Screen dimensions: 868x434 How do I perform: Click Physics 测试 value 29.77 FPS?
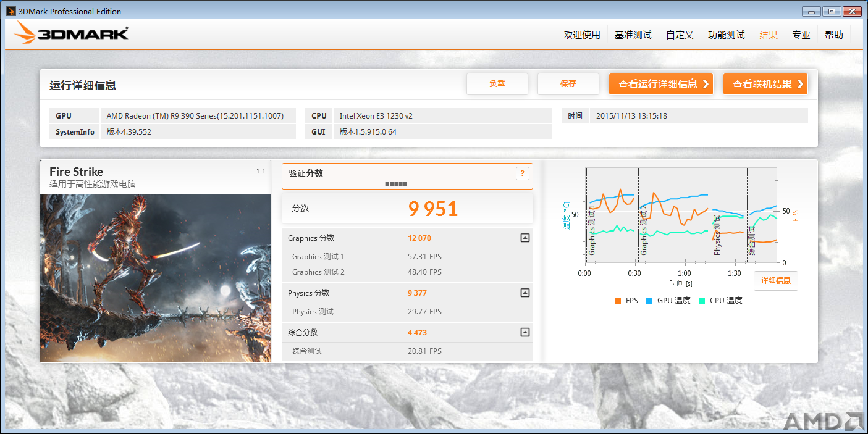pos(424,312)
